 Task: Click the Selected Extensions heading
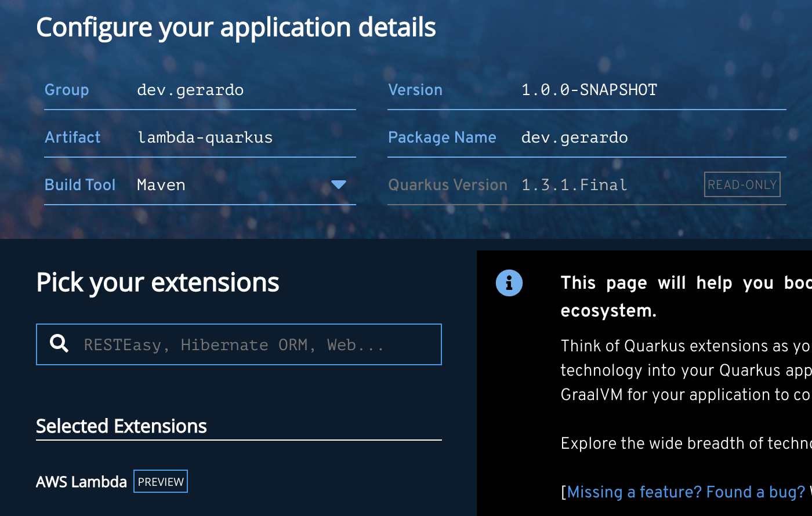click(x=121, y=426)
